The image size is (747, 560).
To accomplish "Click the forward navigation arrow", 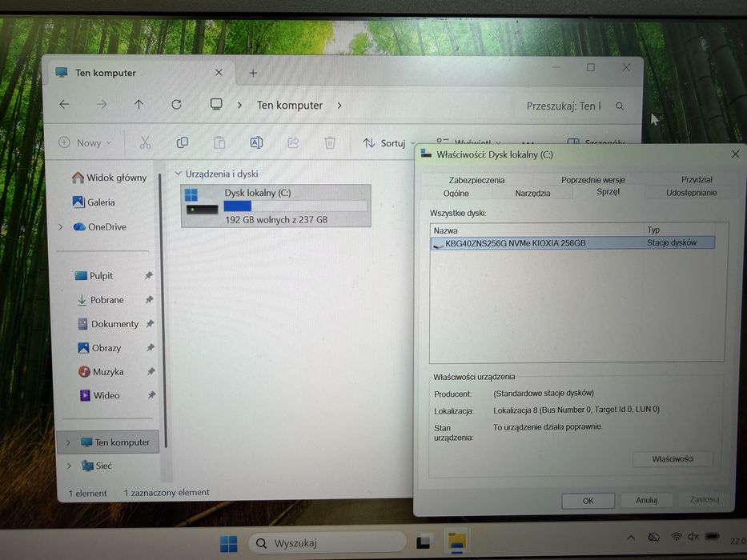I will [102, 104].
